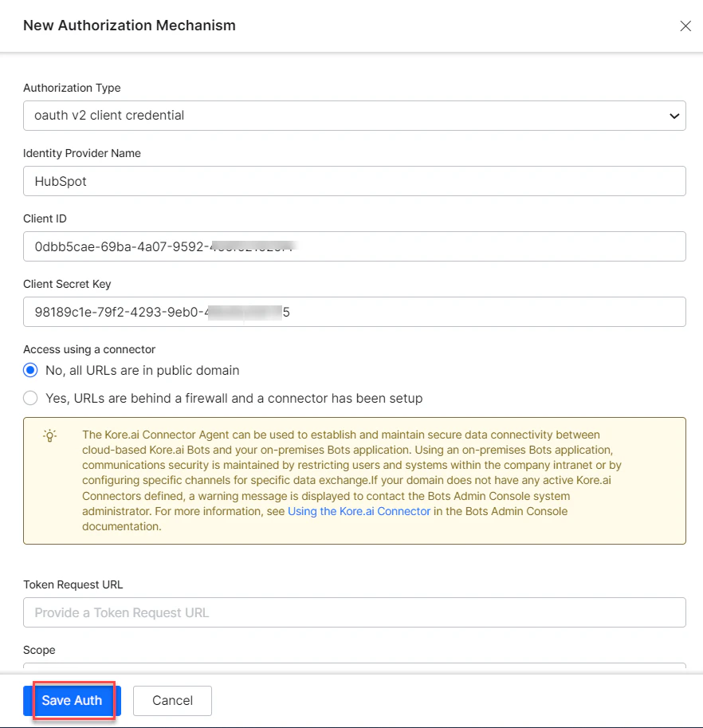Close the New Authorization Mechanism dialog
This screenshot has width=703, height=728.
685,26
